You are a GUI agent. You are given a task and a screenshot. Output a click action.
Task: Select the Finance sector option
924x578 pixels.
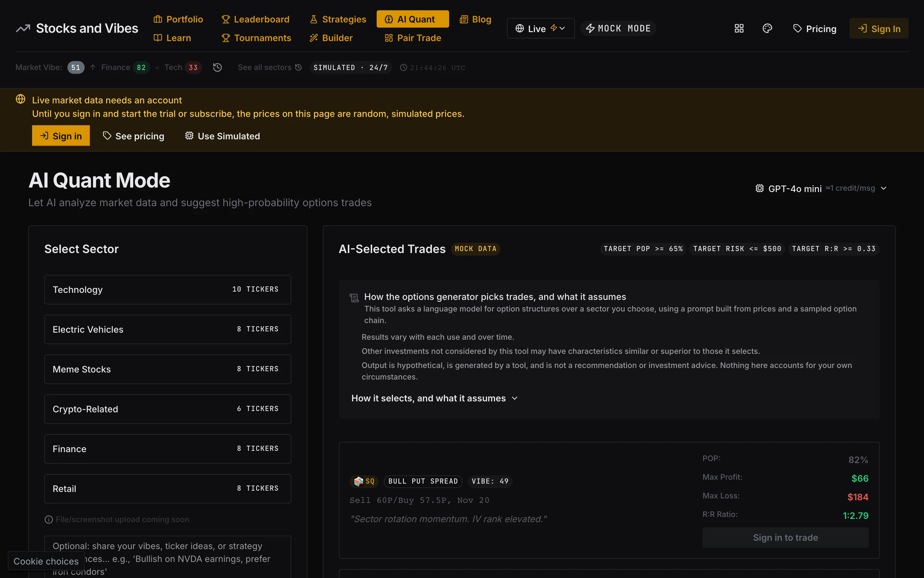[x=167, y=449]
